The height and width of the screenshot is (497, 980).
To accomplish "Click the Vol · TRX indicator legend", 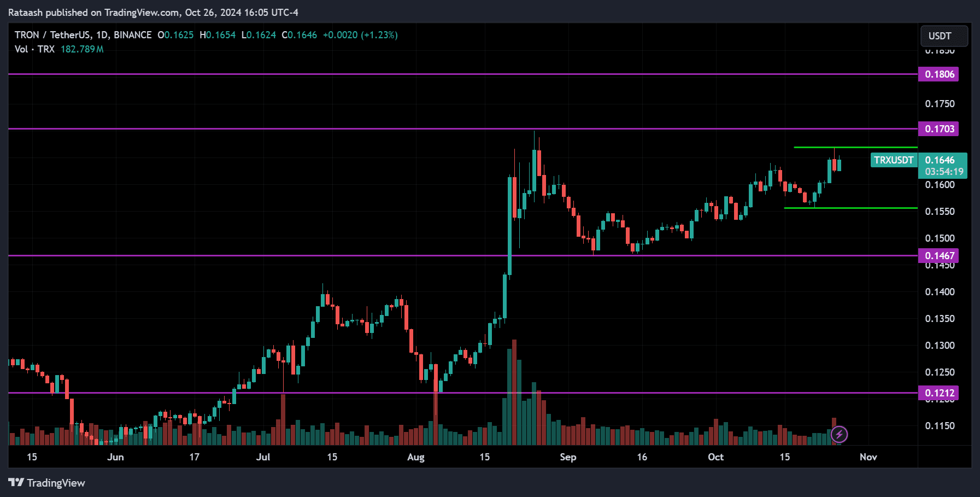I will [34, 49].
